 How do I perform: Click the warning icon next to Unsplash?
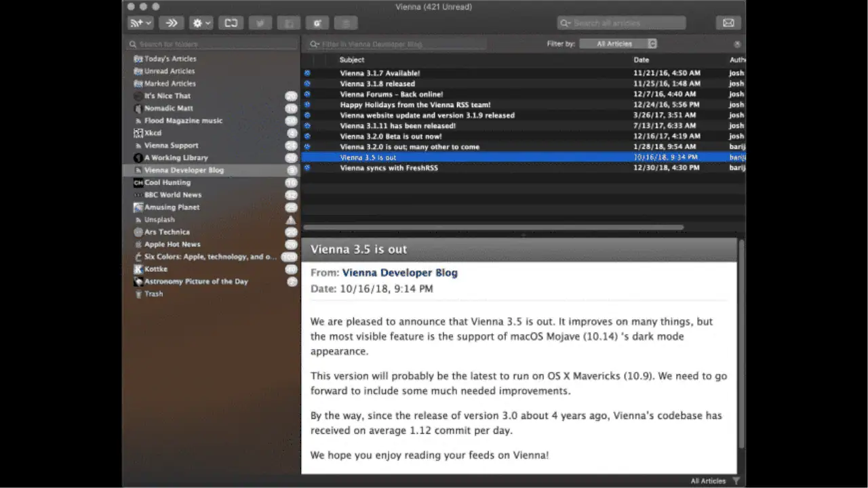[291, 220]
